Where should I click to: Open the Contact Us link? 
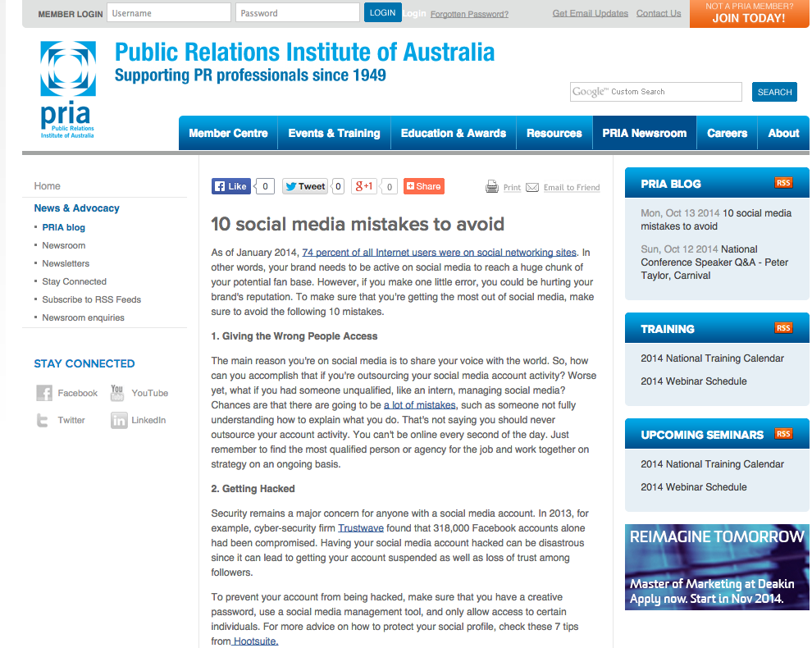pyautogui.click(x=658, y=13)
